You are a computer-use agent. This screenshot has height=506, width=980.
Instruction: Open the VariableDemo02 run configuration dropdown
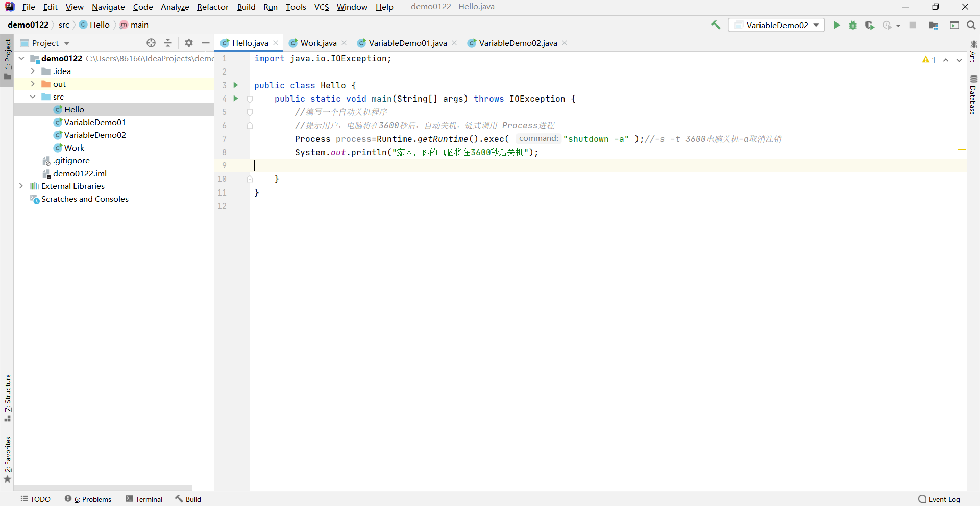tap(776, 25)
